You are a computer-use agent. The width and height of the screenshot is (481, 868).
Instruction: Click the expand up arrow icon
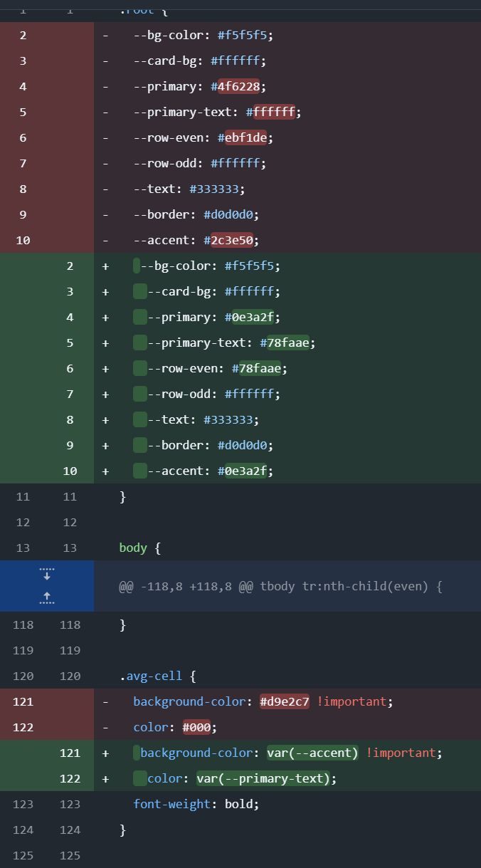pos(47,598)
